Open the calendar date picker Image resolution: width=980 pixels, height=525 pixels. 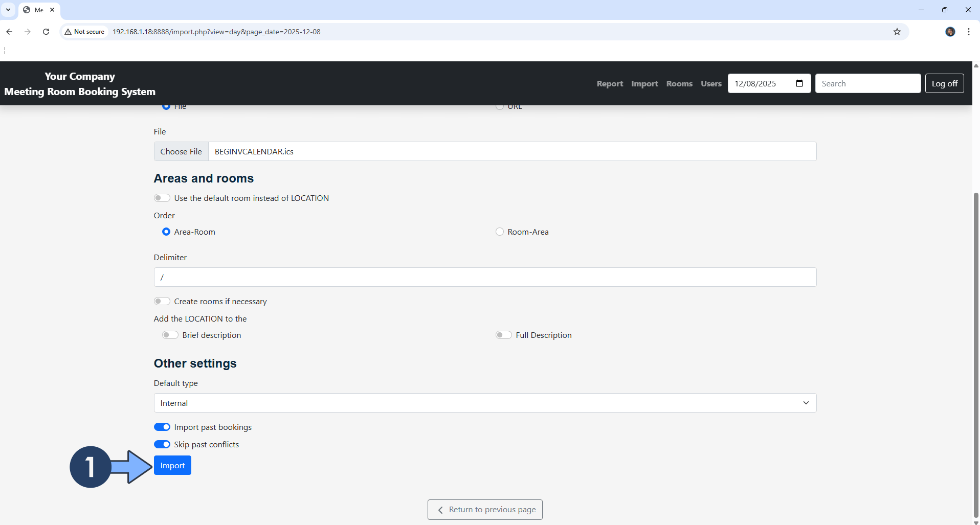[799, 83]
